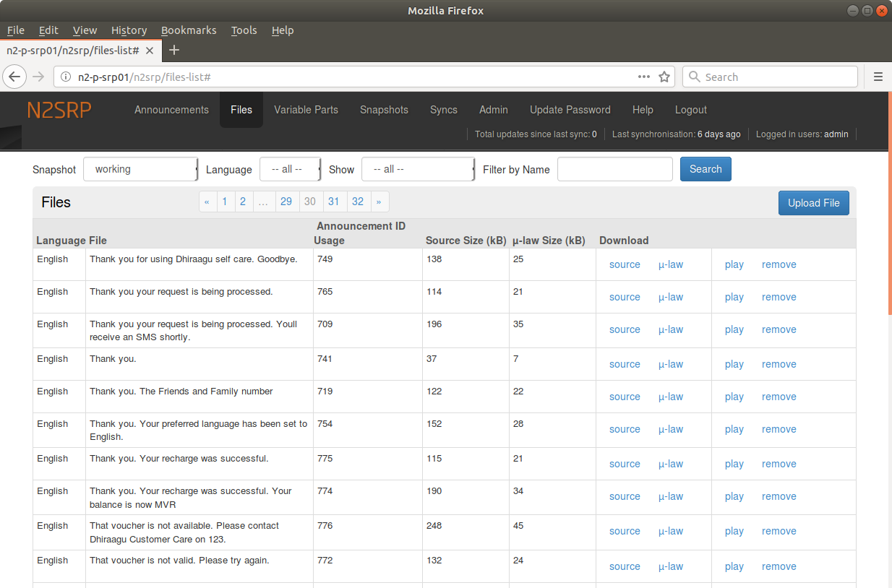Screen dimensions: 892x588
Task: Go to Update Password
Action: [570, 110]
